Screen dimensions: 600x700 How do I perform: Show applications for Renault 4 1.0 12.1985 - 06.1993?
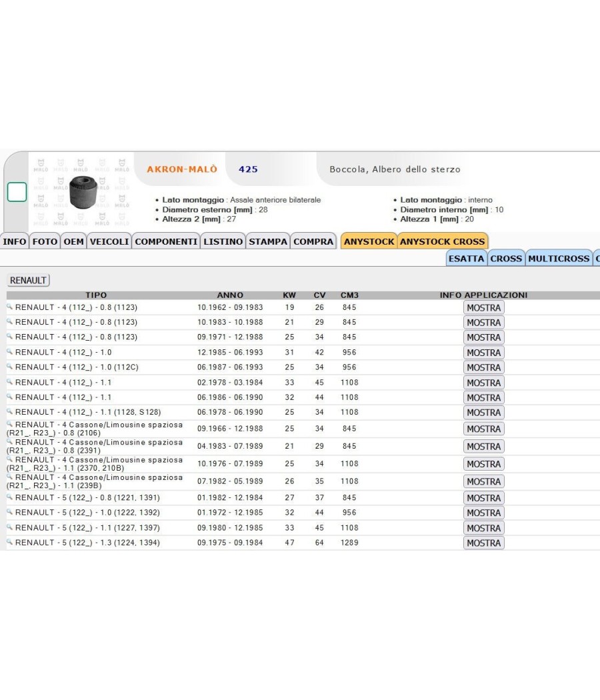point(484,353)
